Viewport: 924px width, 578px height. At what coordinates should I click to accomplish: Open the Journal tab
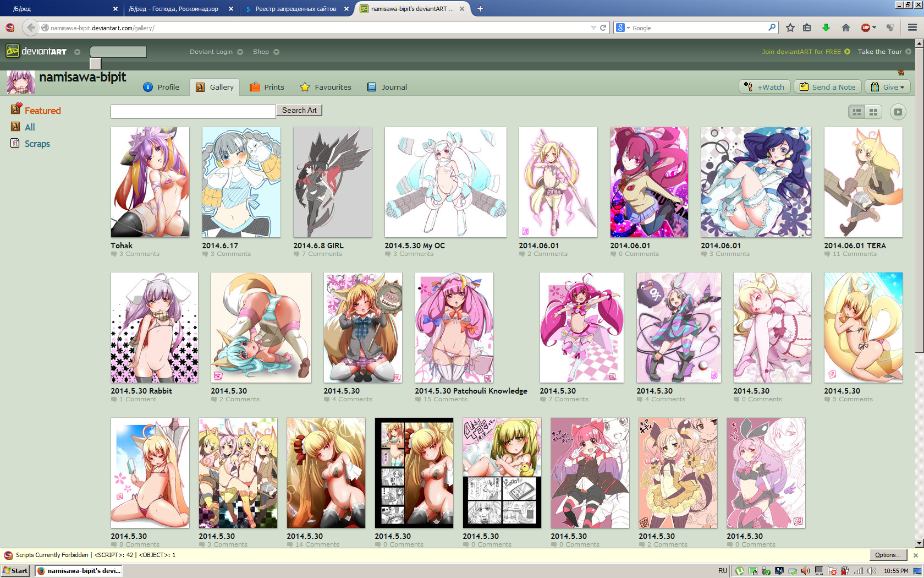click(387, 87)
